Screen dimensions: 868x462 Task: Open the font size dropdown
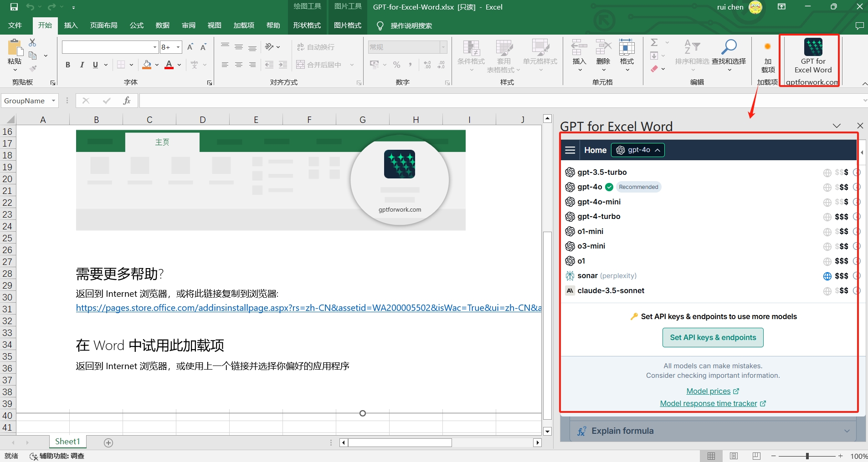click(x=178, y=47)
